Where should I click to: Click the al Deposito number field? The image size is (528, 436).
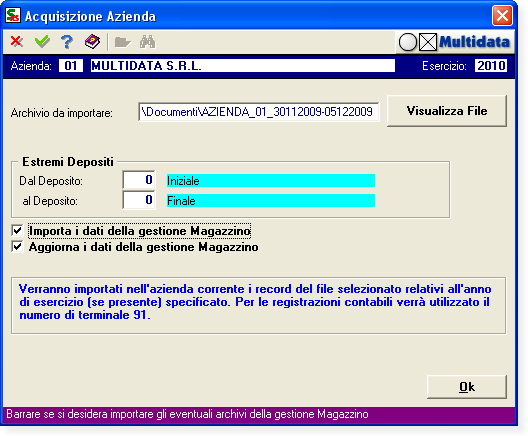(x=139, y=200)
